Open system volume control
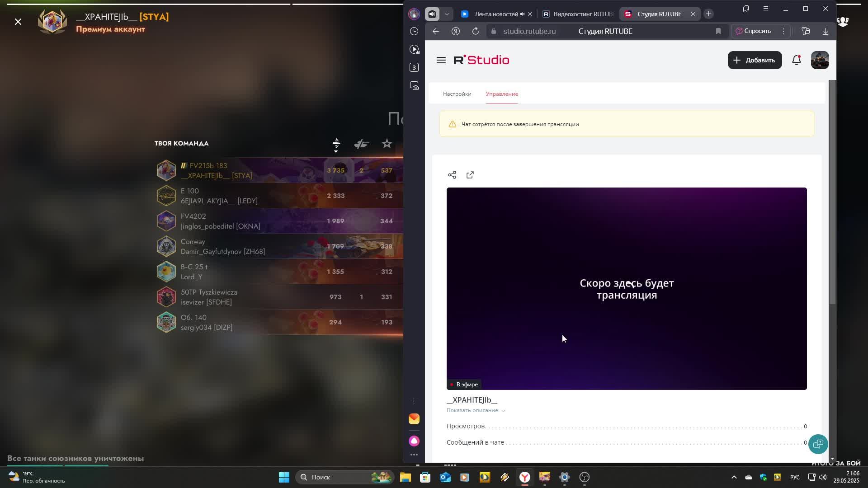Image resolution: width=868 pixels, height=488 pixels. (823, 477)
